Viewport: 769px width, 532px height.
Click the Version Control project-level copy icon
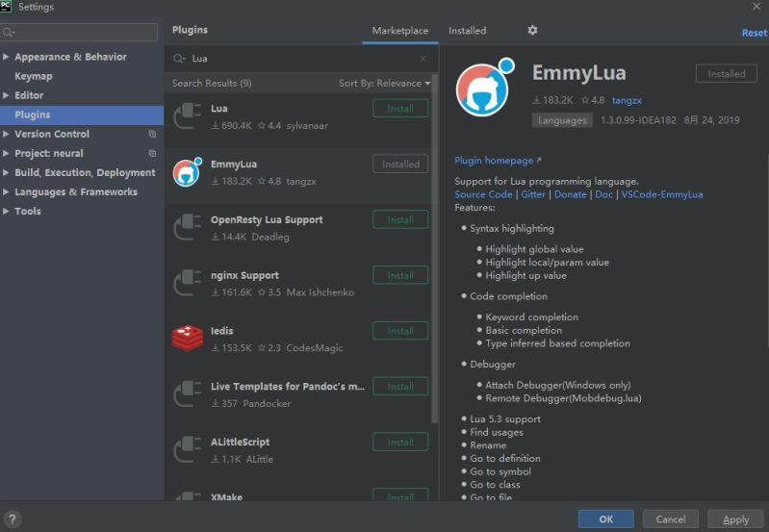click(152, 134)
